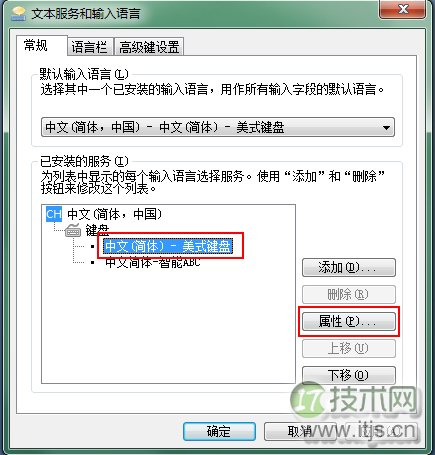
Task: Open 属性(P)... for selected keyboard
Action: click(349, 321)
